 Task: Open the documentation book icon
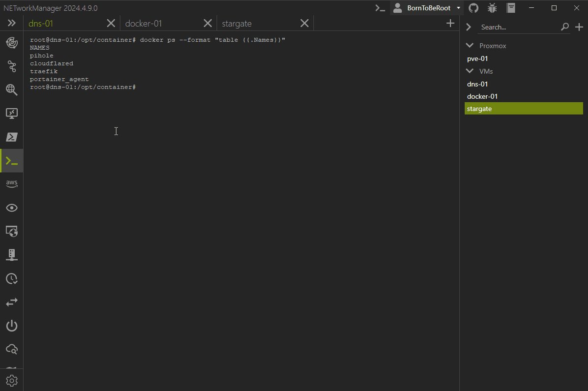tap(511, 8)
